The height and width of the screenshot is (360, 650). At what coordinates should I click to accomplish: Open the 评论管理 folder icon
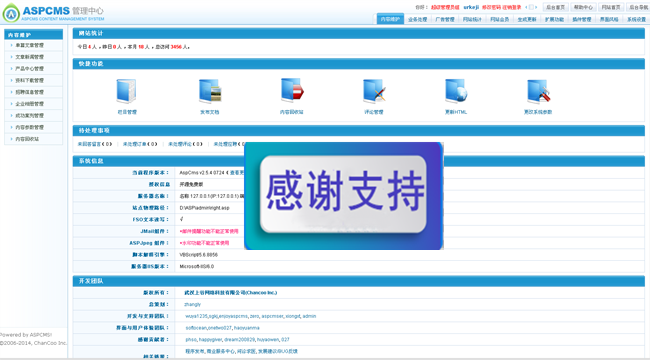tap(374, 91)
